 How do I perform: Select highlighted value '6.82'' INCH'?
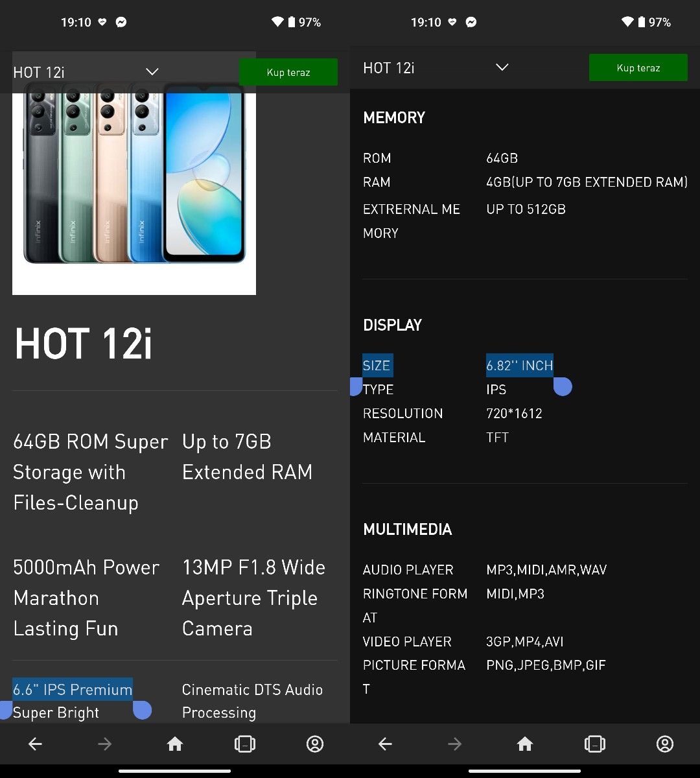(x=520, y=366)
